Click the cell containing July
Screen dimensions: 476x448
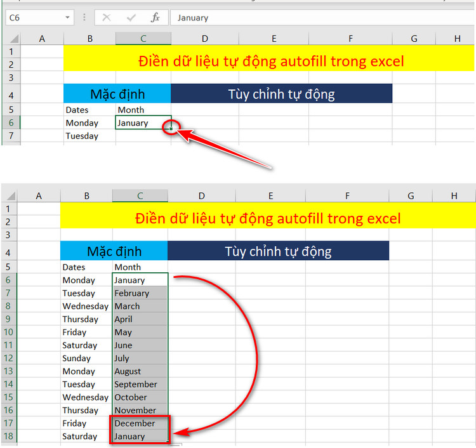(x=140, y=358)
